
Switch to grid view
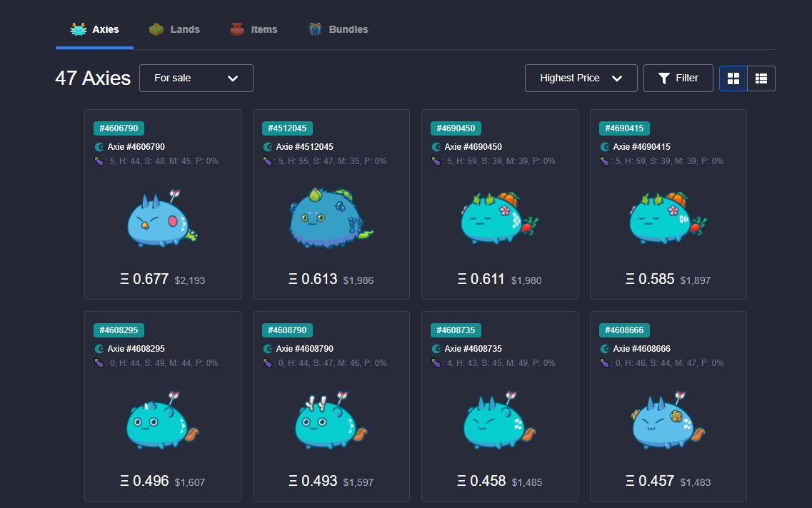pyautogui.click(x=733, y=78)
